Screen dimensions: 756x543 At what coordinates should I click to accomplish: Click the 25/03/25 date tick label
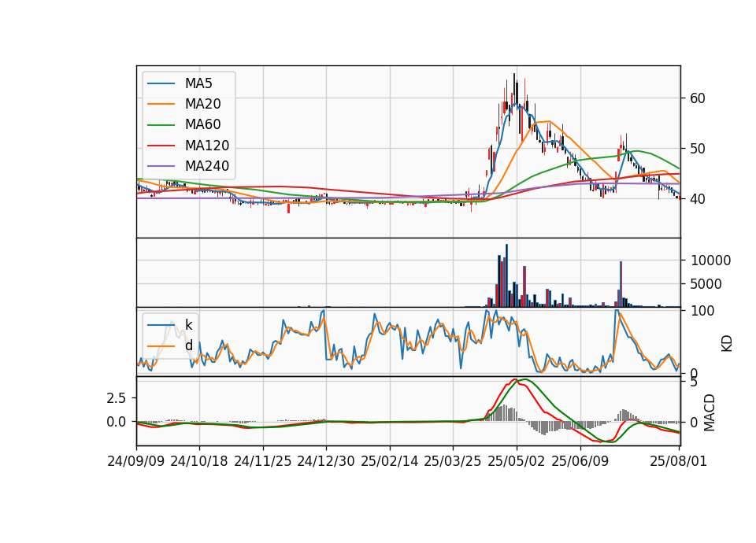pyautogui.click(x=453, y=462)
